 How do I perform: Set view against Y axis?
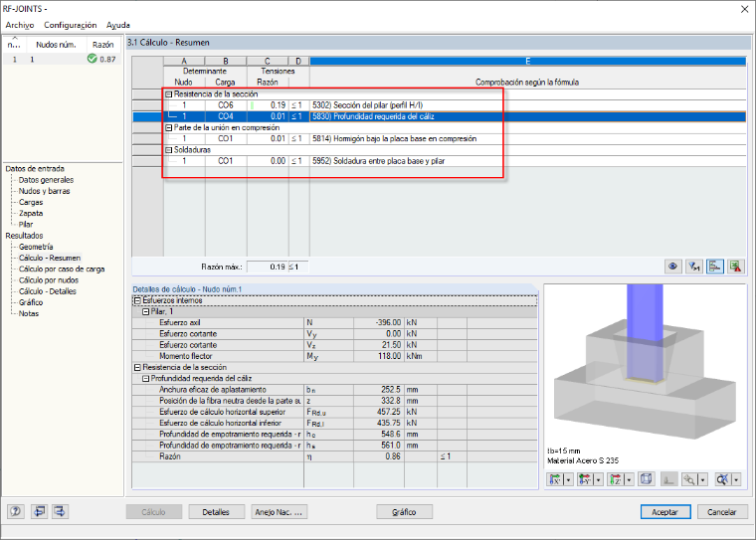585,479
